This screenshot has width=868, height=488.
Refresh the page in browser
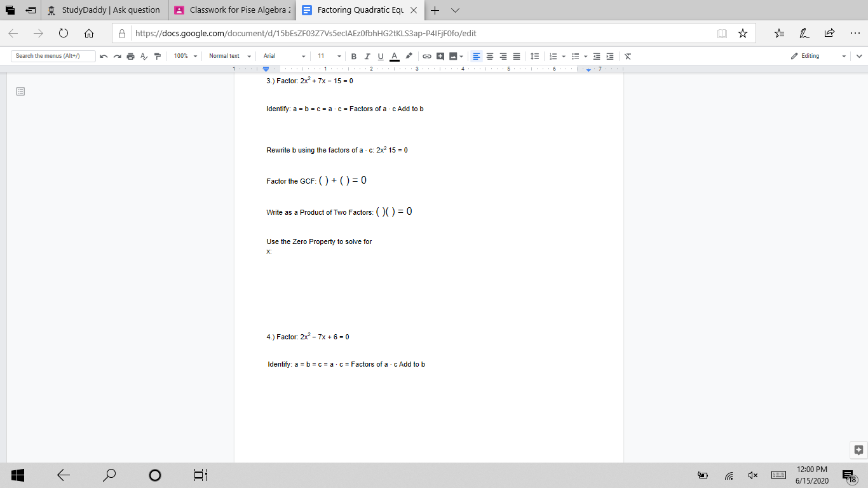point(64,33)
